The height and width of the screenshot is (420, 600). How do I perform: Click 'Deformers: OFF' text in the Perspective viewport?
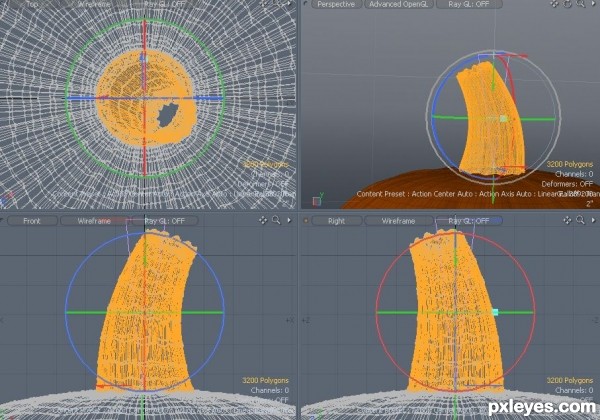[x=567, y=184]
